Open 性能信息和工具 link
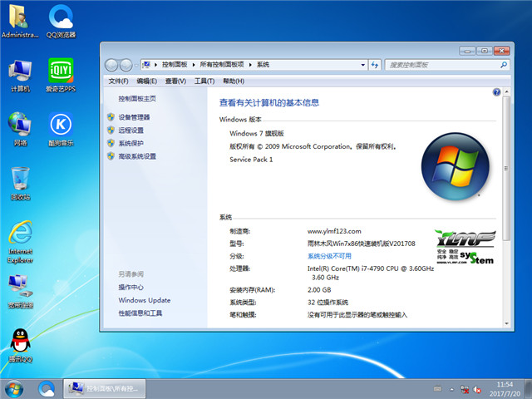Screen dimensions: 532x399 click(x=140, y=313)
